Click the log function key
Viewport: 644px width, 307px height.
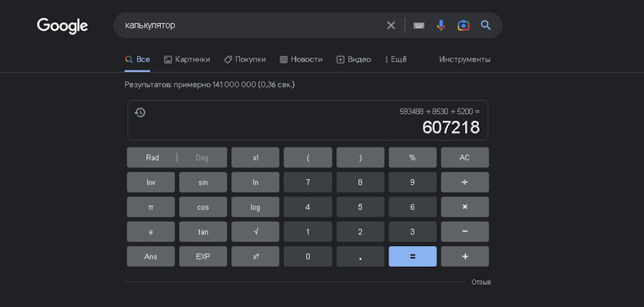click(x=256, y=207)
